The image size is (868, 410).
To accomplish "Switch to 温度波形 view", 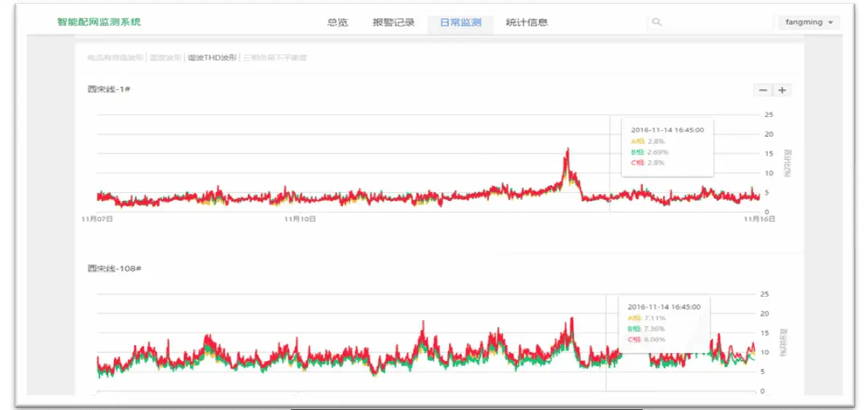I will click(166, 58).
